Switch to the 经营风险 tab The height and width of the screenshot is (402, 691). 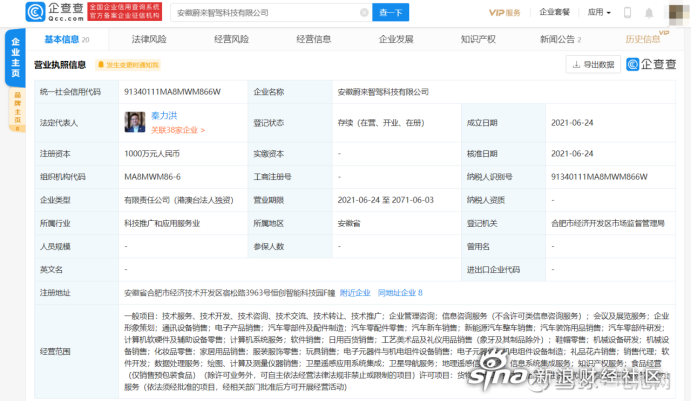tap(231, 39)
